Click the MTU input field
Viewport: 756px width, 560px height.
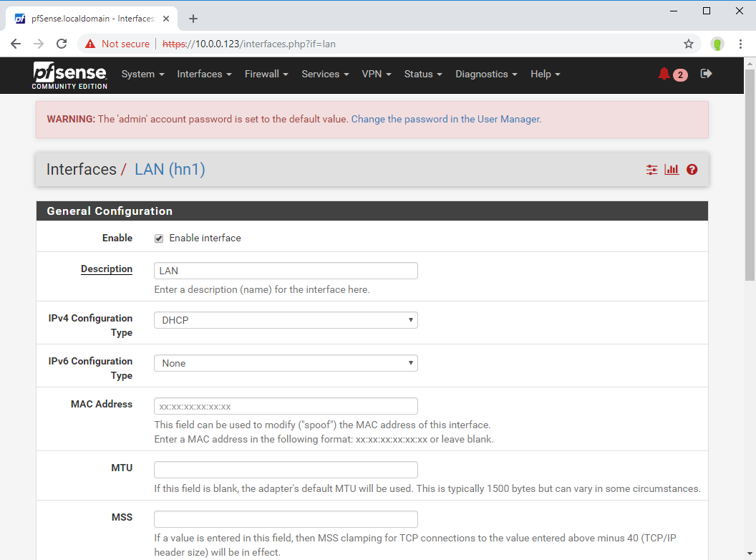(x=286, y=470)
